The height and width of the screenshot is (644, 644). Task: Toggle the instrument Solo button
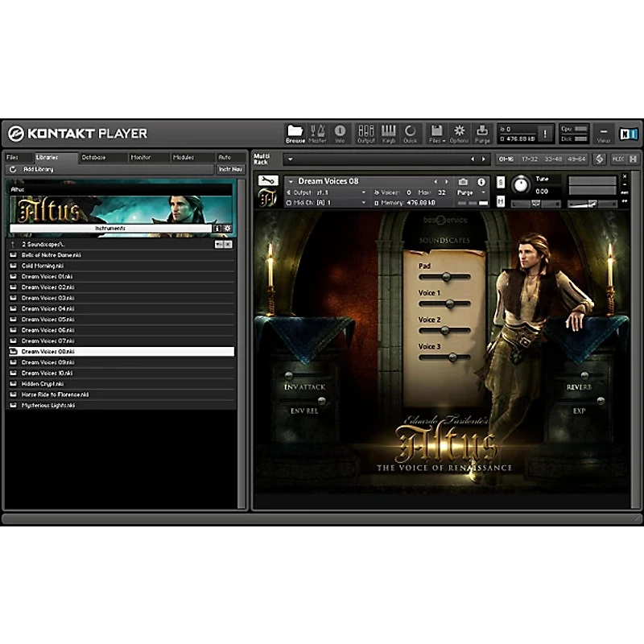click(x=501, y=182)
